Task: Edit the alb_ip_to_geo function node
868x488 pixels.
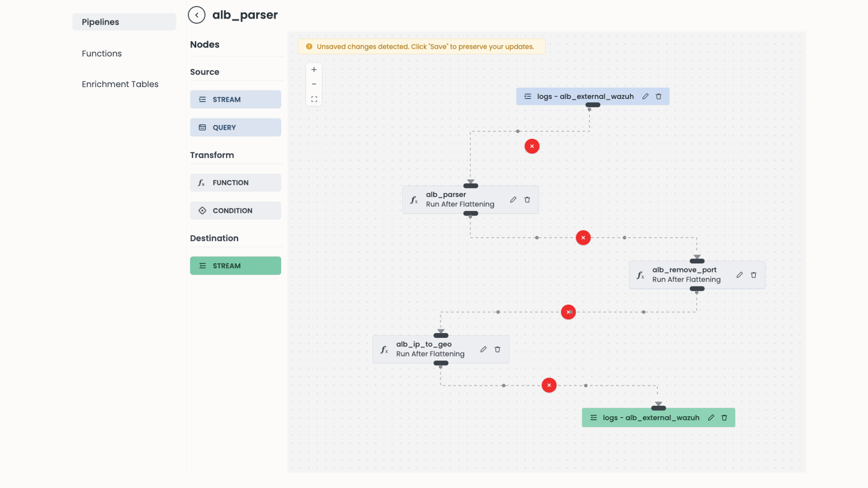Action: (x=483, y=349)
